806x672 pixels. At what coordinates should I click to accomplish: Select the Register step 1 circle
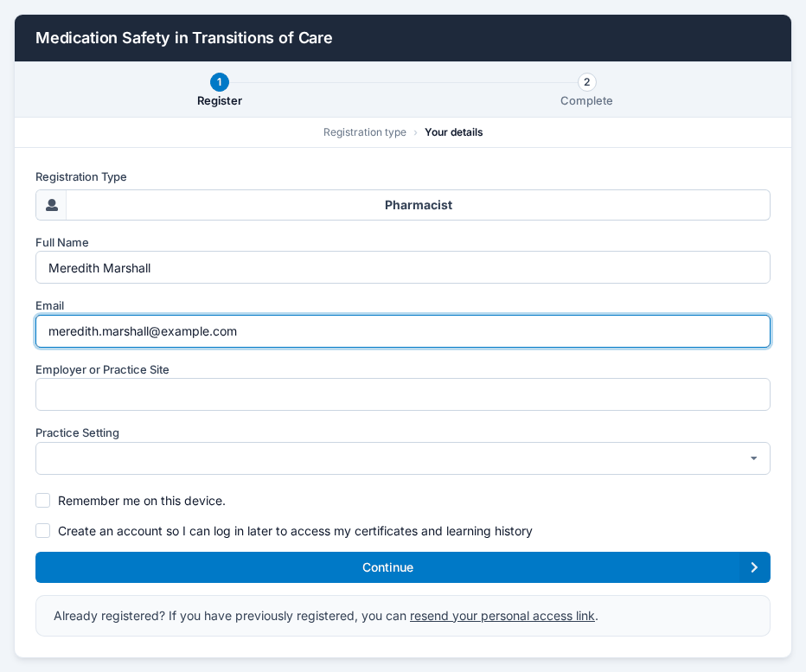220,82
